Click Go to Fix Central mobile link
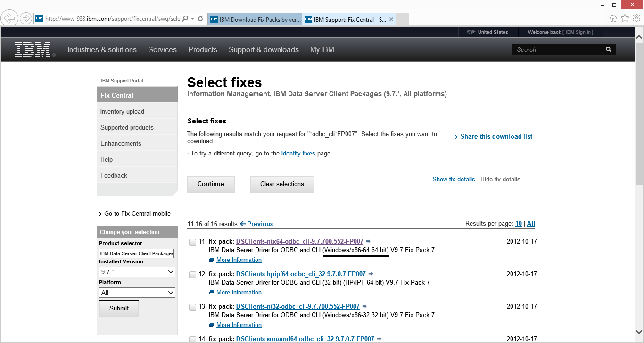Image resolution: width=644 pixels, height=343 pixels. coord(137,214)
